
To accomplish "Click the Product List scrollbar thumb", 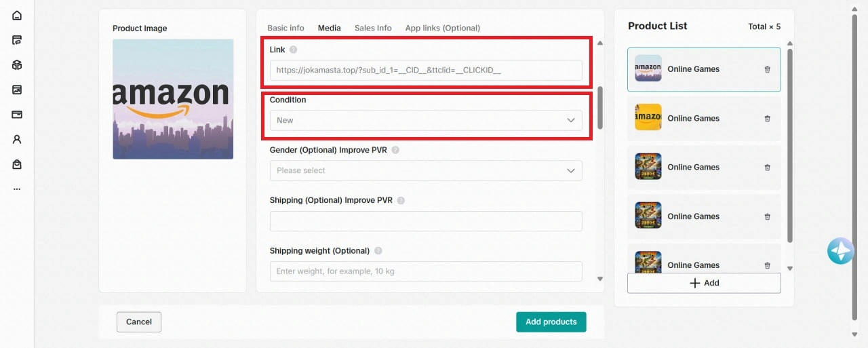I will tap(789, 145).
